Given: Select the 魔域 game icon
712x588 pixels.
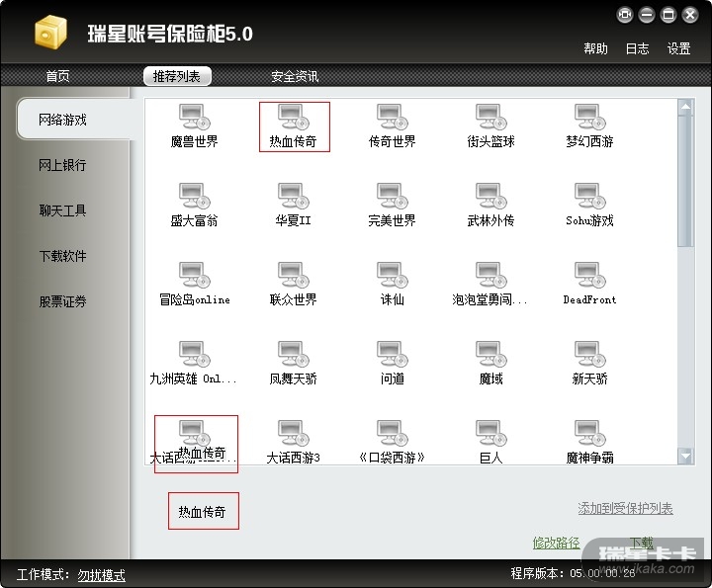Looking at the screenshot, I should tap(490, 363).
